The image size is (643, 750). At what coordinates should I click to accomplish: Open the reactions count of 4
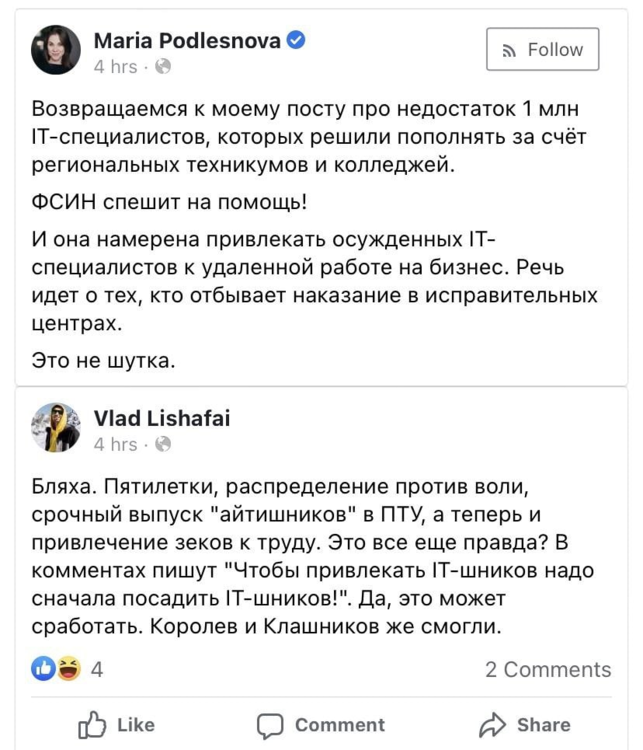coord(97,669)
